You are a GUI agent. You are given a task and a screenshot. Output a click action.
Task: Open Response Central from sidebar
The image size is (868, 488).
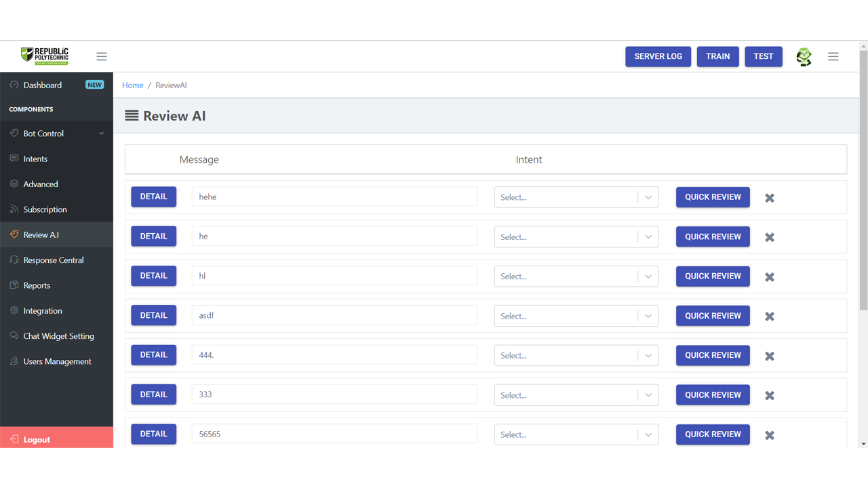[53, 260]
